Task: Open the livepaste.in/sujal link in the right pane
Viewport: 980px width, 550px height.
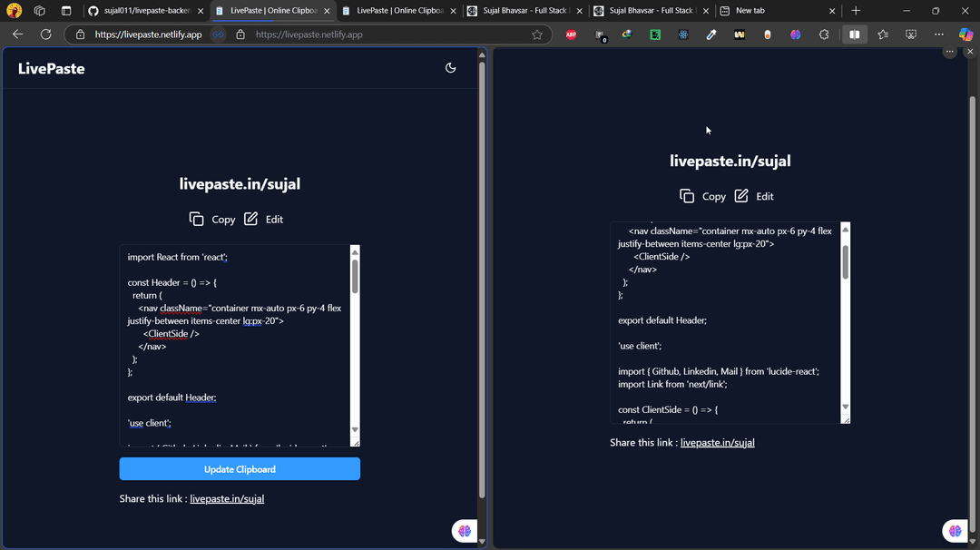Action: 717,442
